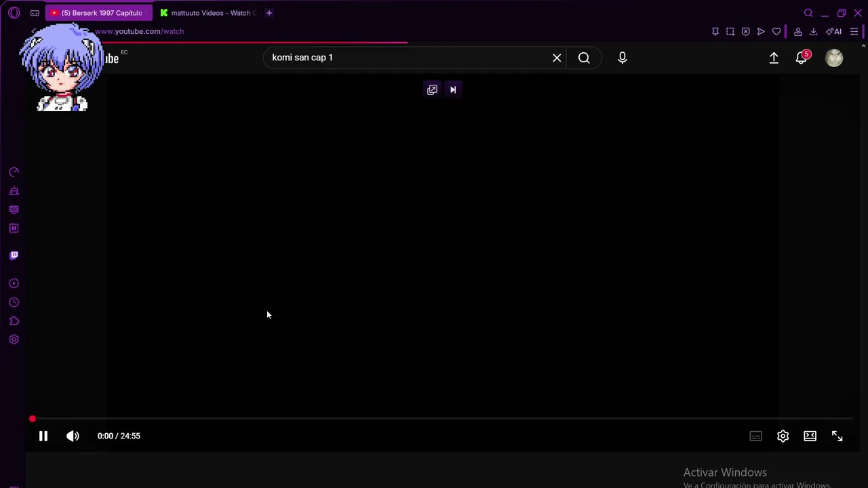Open Easy Setup sliders icon
Viewport: 868px width, 488px height.
point(854,31)
